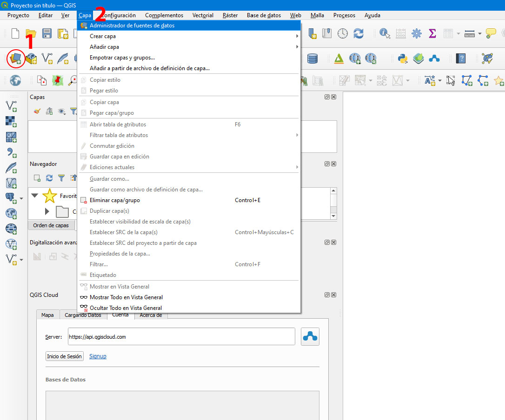Click the add WFS layer sidebar icon
The height and width of the screenshot is (420, 505).
[11, 243]
